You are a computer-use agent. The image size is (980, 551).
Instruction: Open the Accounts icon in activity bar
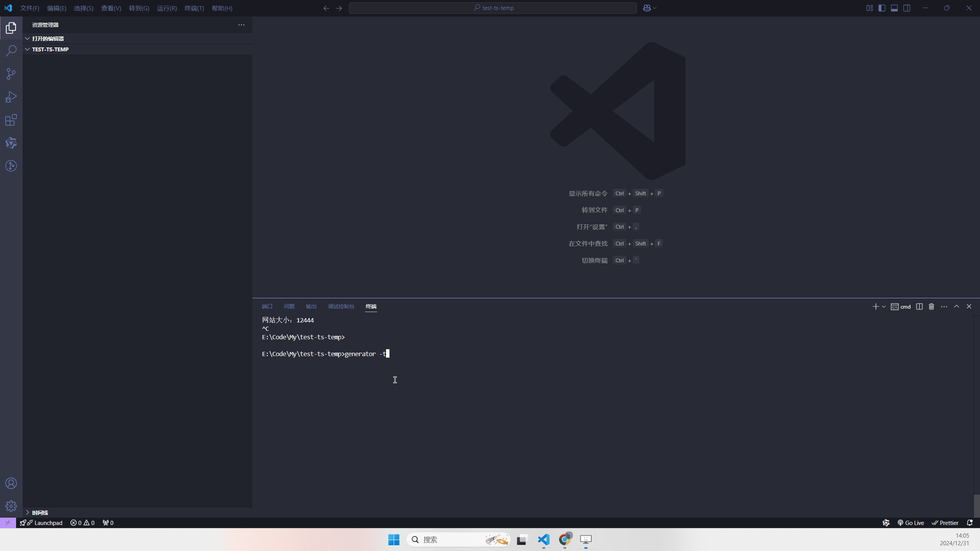click(11, 483)
